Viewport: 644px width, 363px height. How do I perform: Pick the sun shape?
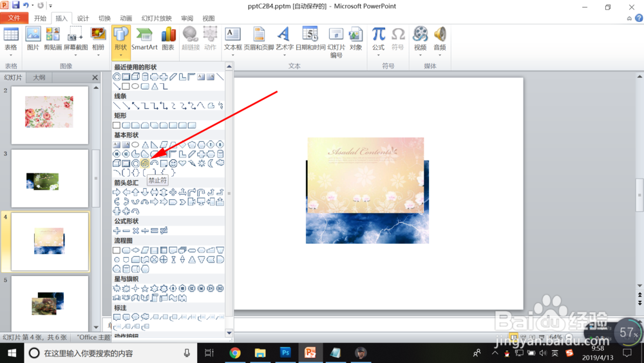pyautogui.click(x=201, y=163)
